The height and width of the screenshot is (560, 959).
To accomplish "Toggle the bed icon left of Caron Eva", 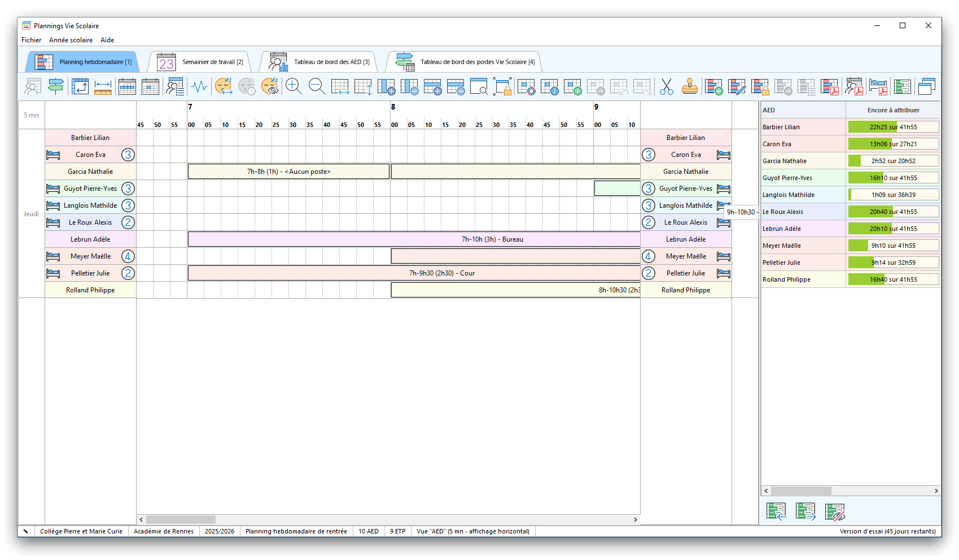I will tap(53, 155).
